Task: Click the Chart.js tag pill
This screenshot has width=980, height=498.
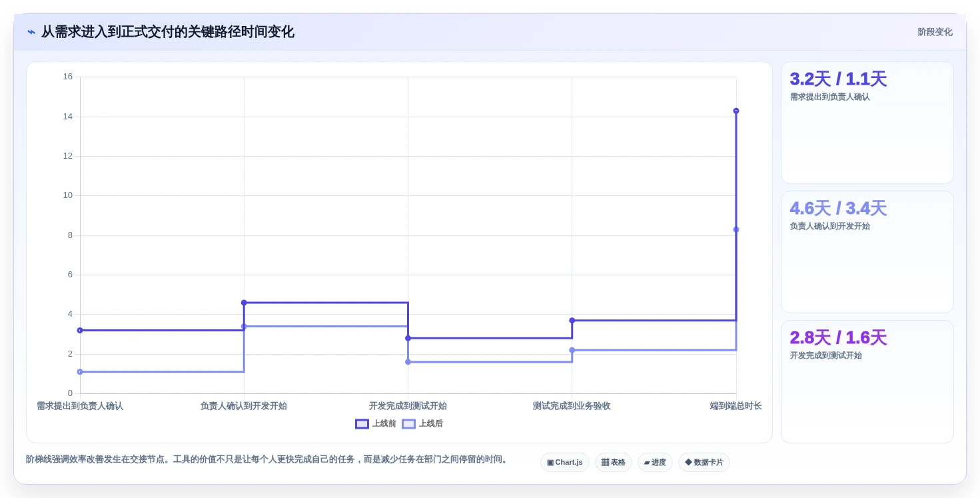Action: click(x=565, y=462)
